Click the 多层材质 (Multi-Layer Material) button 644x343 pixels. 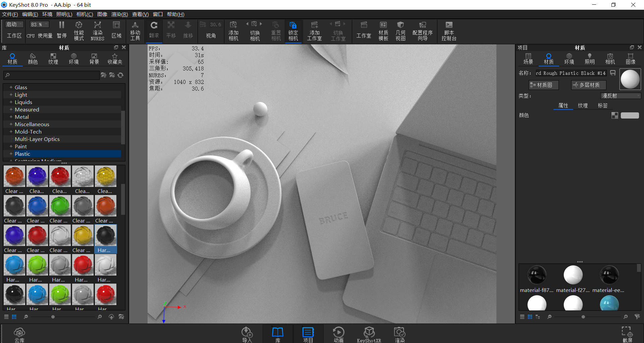(588, 85)
